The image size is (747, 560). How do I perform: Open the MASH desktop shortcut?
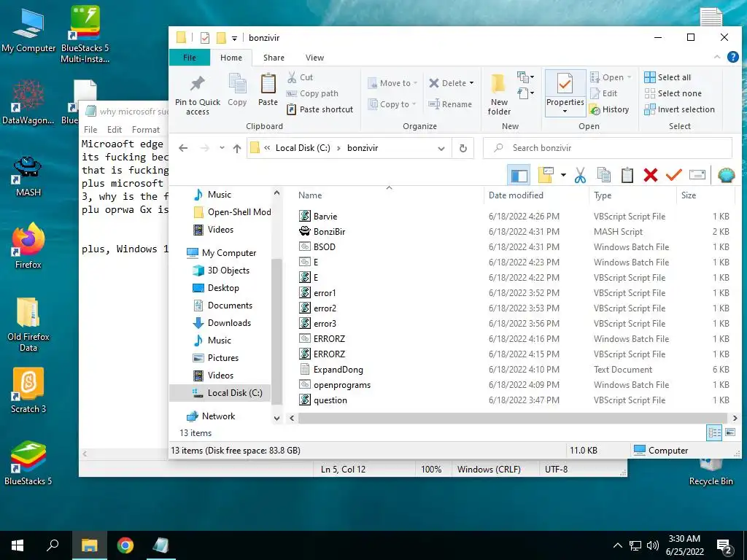(x=28, y=176)
